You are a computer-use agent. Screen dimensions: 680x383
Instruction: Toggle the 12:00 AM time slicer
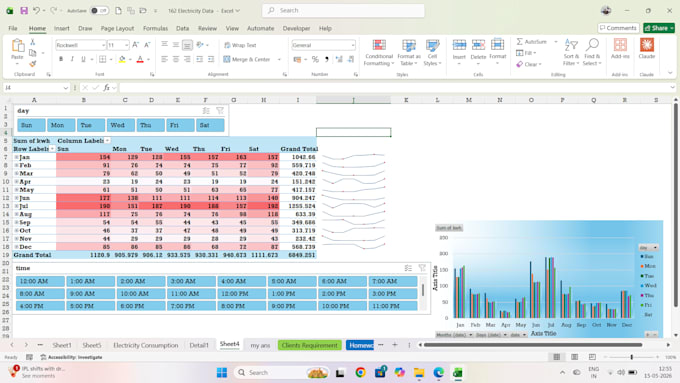[x=40, y=281]
